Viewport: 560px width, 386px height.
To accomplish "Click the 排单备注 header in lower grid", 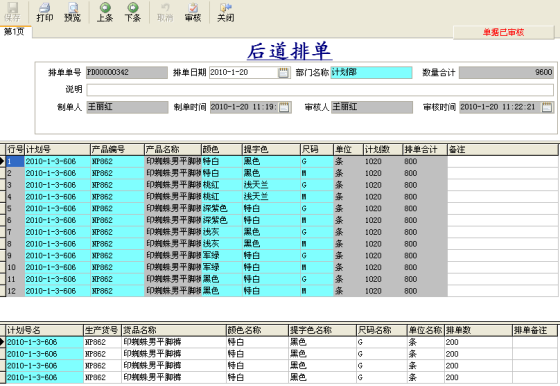I will [x=535, y=330].
